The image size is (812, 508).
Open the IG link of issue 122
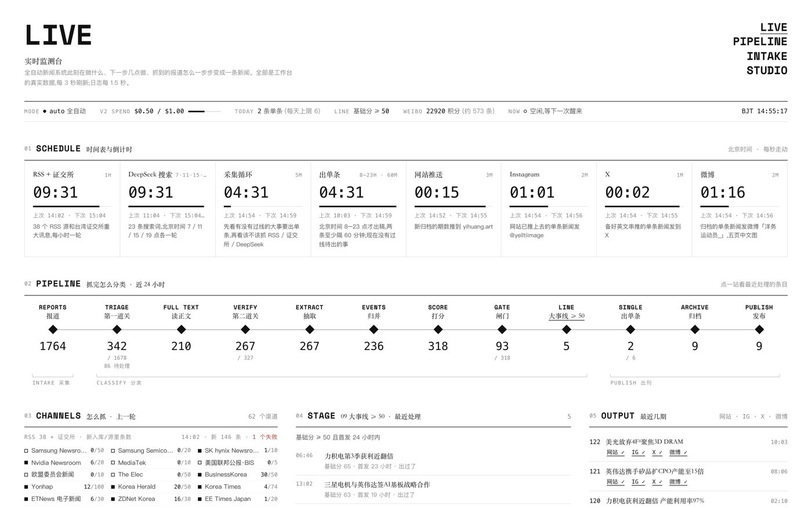click(x=638, y=453)
